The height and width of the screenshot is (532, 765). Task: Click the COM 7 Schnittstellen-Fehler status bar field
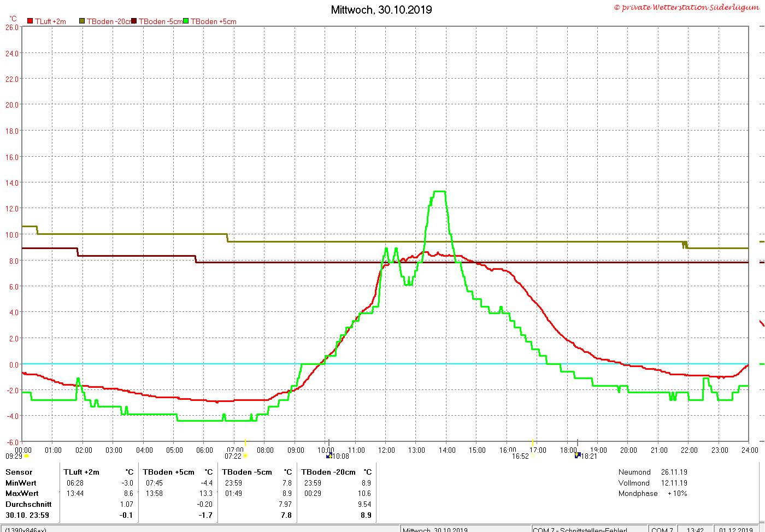[590, 529]
